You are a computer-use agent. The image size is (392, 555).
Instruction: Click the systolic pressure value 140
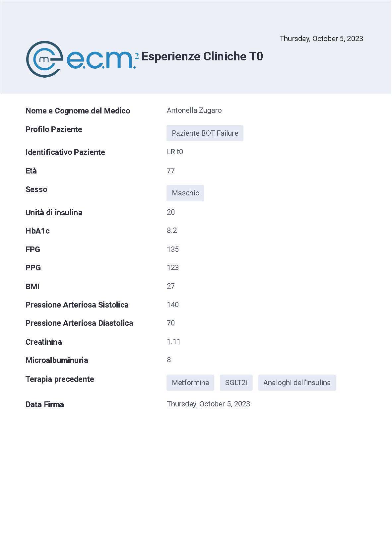173,305
